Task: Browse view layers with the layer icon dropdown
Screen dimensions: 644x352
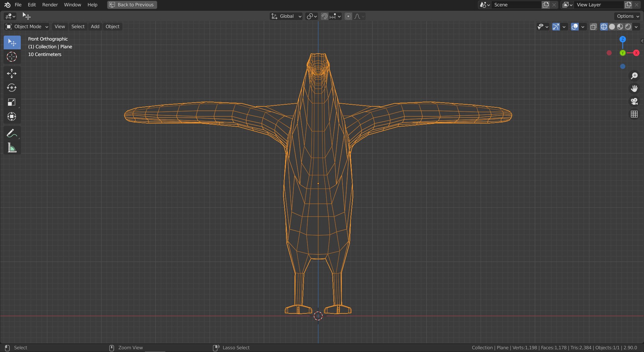Action: tap(568, 5)
